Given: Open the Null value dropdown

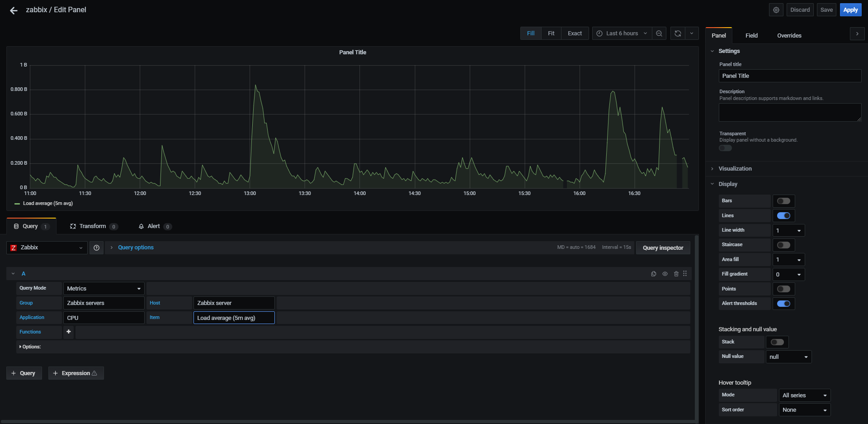Looking at the screenshot, I should coord(788,357).
